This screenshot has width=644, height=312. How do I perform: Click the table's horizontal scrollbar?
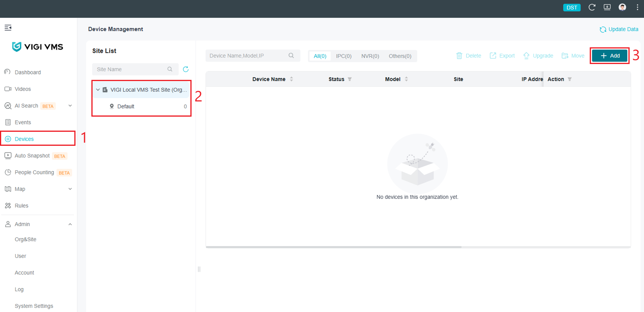click(334, 247)
